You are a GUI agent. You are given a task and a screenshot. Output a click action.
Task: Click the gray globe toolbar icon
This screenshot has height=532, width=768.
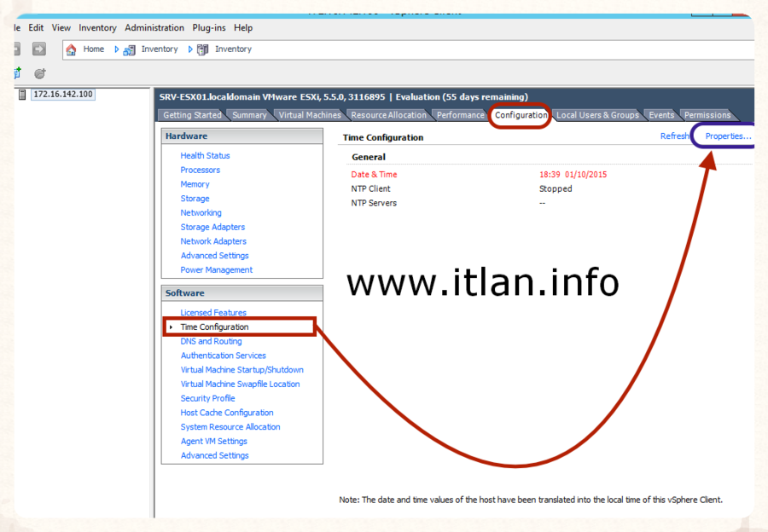coord(38,74)
